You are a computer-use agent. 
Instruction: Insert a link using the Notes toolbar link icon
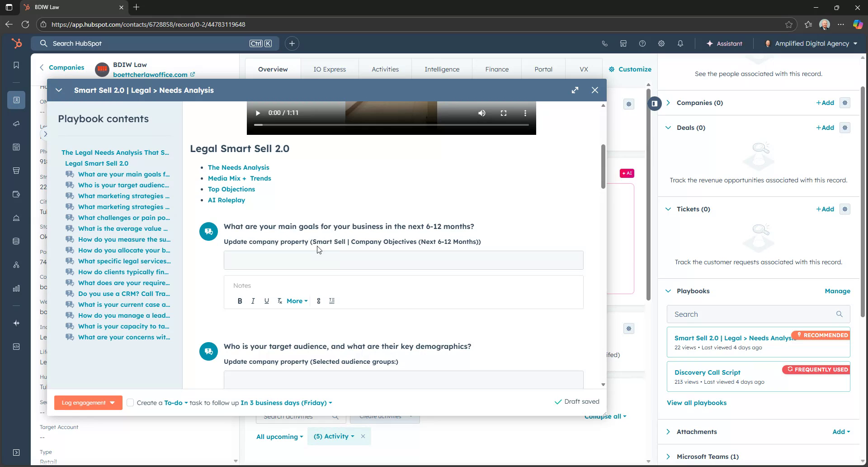click(318, 300)
